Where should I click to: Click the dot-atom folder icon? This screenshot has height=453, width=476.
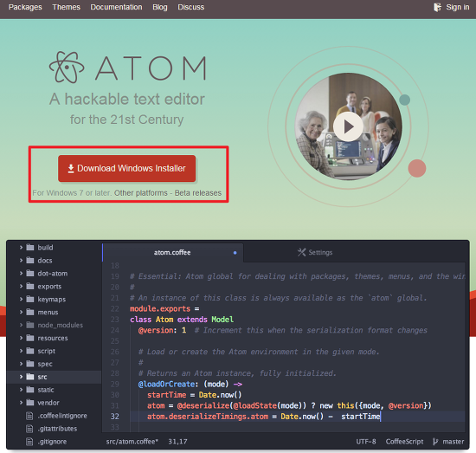(x=30, y=274)
